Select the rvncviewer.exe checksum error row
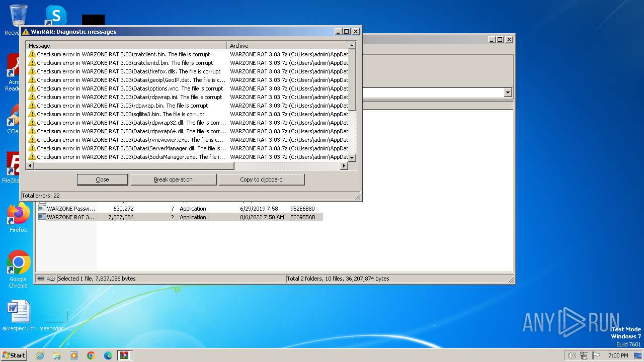 (187, 140)
